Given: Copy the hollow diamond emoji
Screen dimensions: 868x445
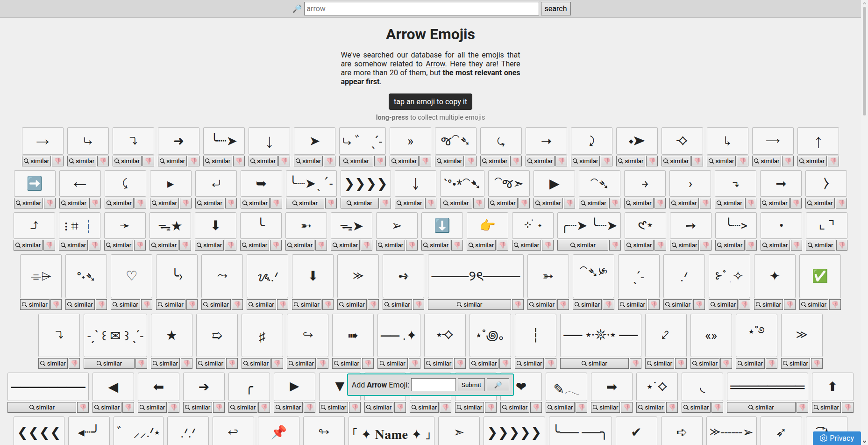Looking at the screenshot, I should 682,141.
